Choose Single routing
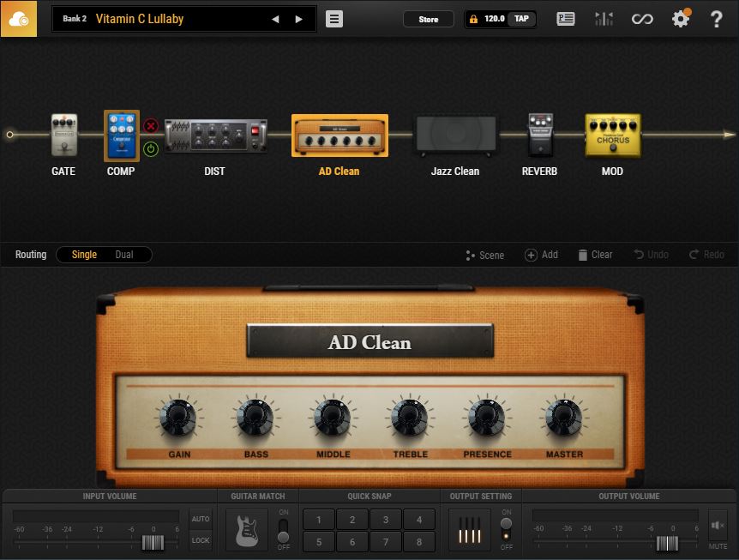 [x=84, y=255]
